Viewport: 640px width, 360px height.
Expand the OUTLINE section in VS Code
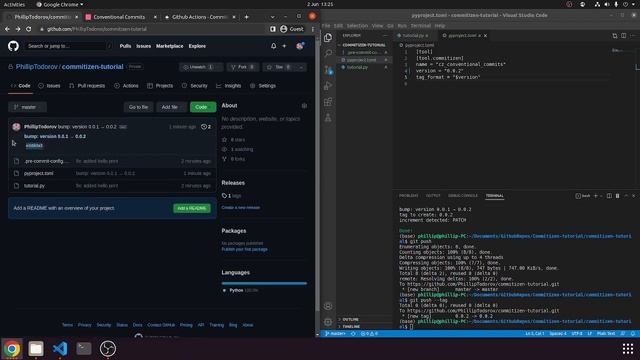[350, 319]
